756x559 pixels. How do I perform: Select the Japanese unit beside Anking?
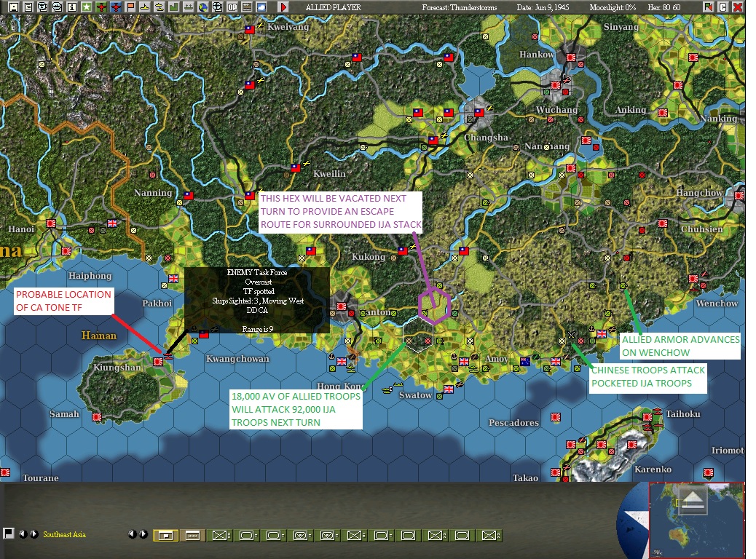(663, 113)
